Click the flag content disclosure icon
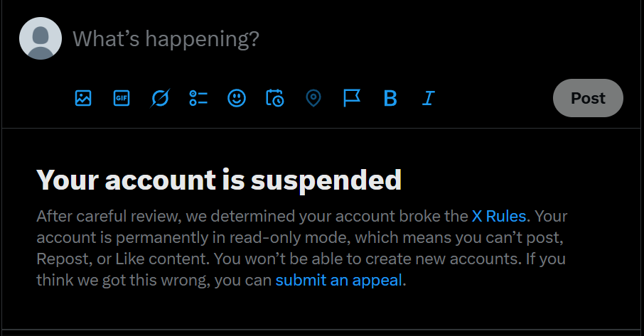 [352, 98]
